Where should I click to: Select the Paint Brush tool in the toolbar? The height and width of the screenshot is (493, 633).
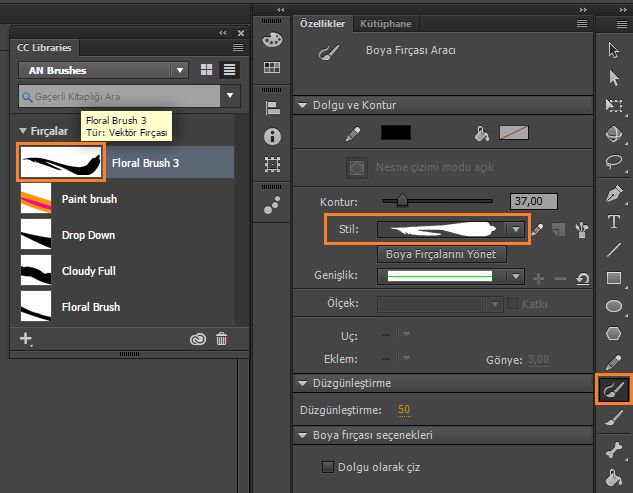(x=614, y=389)
